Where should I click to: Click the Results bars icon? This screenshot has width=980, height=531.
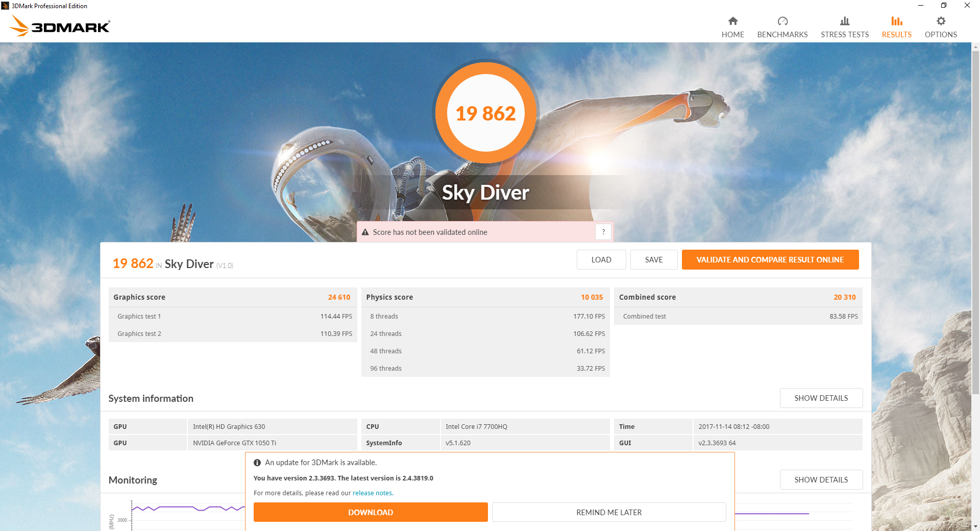[897, 21]
